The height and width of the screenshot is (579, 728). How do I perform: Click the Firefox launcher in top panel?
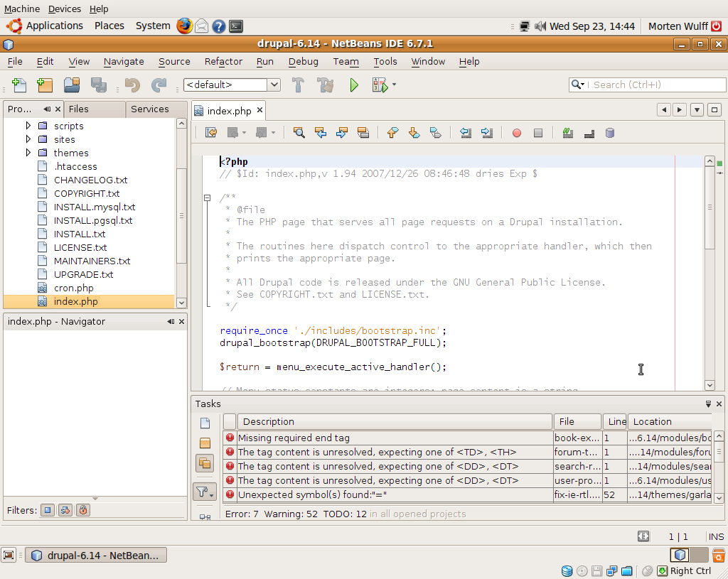[184, 26]
